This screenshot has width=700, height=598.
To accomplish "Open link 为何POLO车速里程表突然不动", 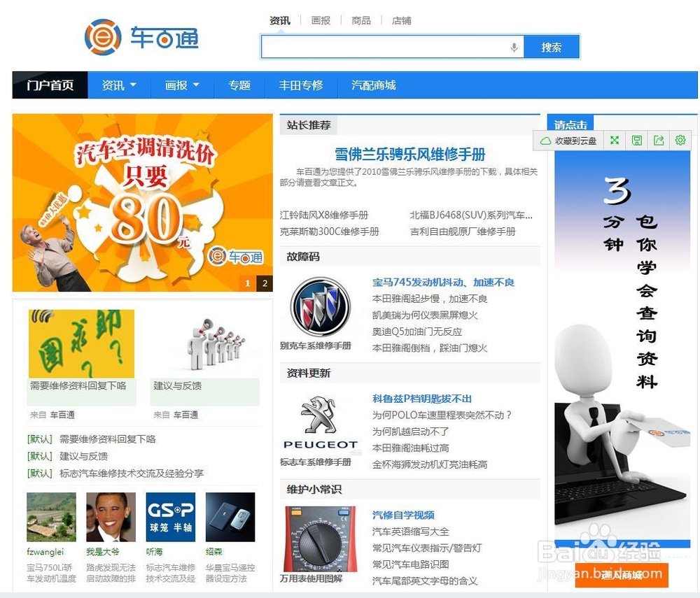I will (x=442, y=415).
